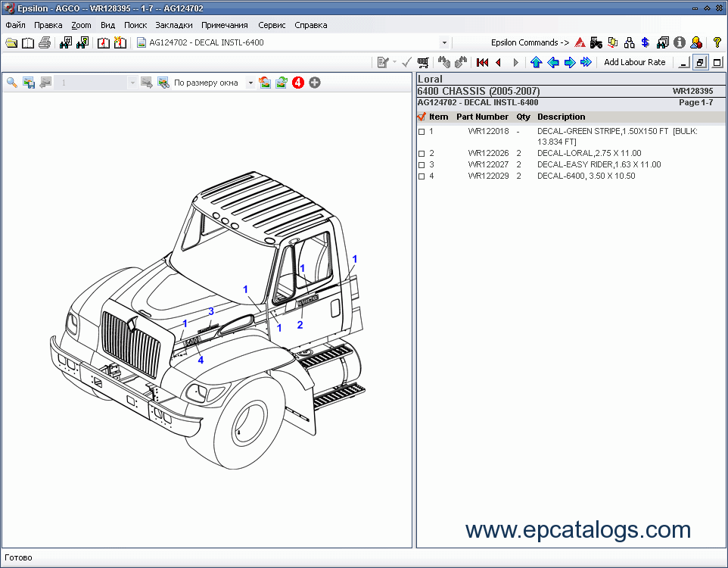Check the box for item 4 WR122029
This screenshot has width=728, height=568.
pyautogui.click(x=422, y=176)
